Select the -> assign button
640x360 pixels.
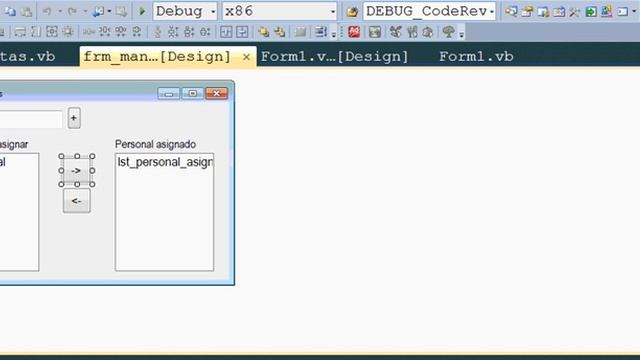click(x=77, y=171)
